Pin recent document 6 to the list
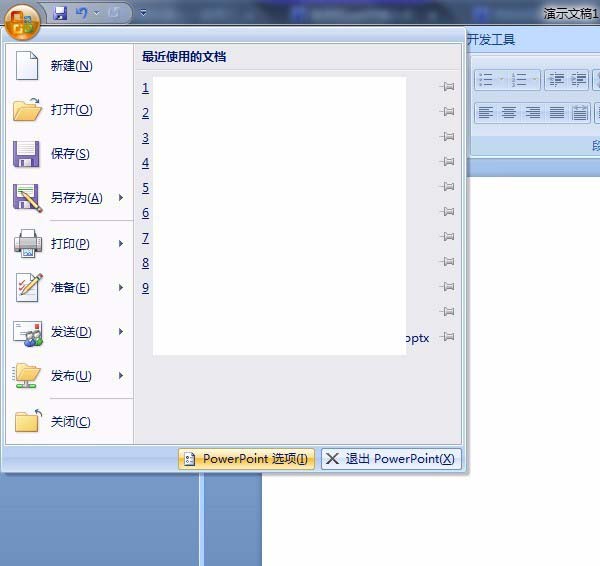Image resolution: width=600 pixels, height=566 pixels. [447, 212]
